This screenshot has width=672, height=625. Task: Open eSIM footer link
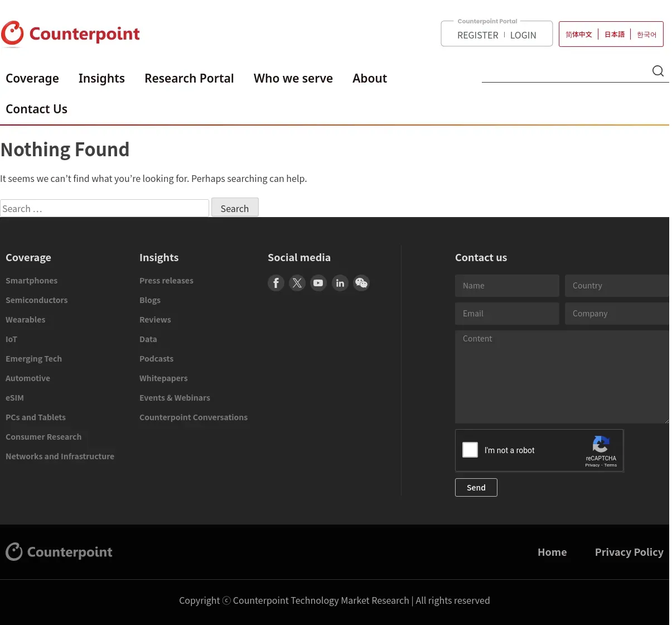coord(14,398)
